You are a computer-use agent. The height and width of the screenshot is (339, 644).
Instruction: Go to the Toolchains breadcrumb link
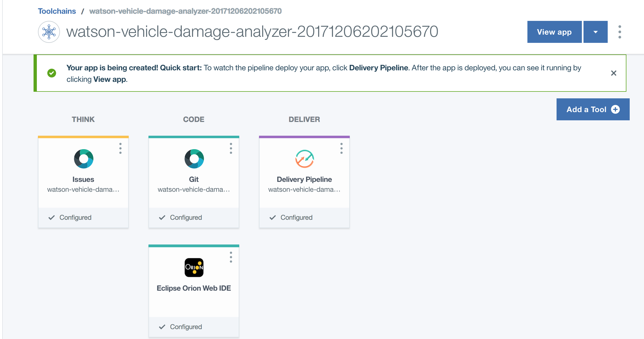[x=57, y=11]
